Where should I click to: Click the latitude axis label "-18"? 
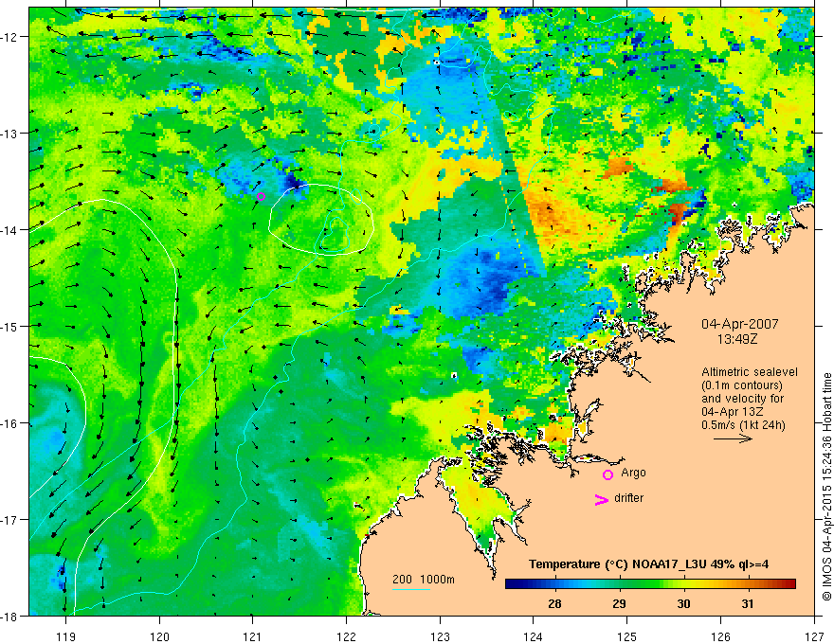[x=10, y=616]
